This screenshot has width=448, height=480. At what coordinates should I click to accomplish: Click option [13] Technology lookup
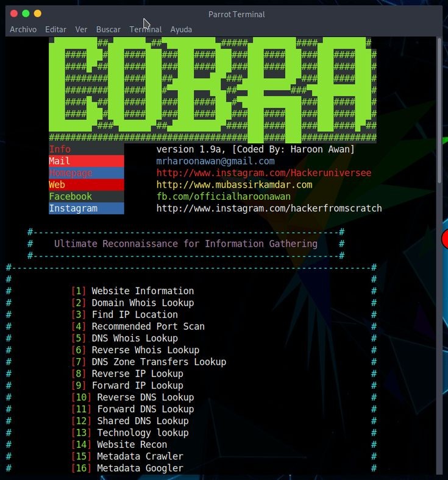130,433
